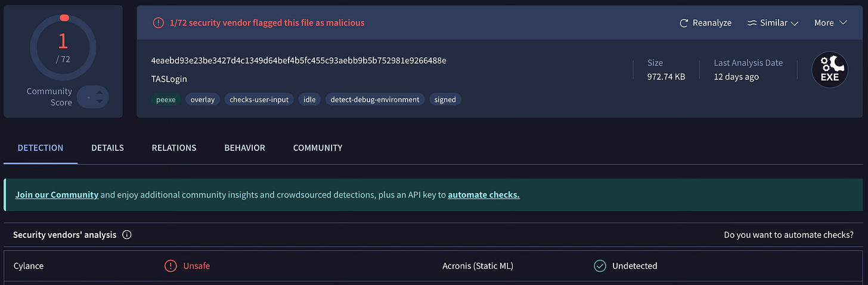Click Do you want to automate checks?
Screen dimensions: 868x285
(789, 235)
